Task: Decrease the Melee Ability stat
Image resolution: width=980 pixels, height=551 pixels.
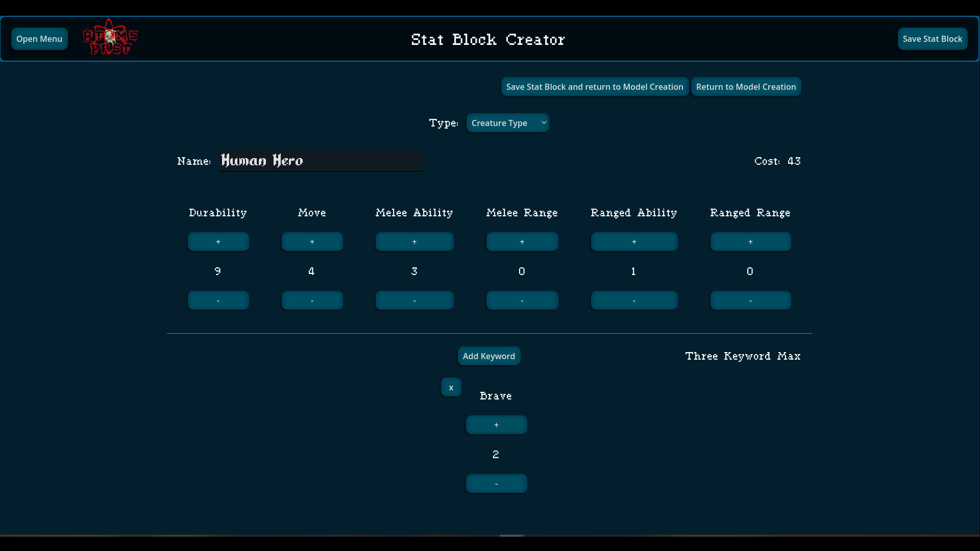Action: pos(414,300)
